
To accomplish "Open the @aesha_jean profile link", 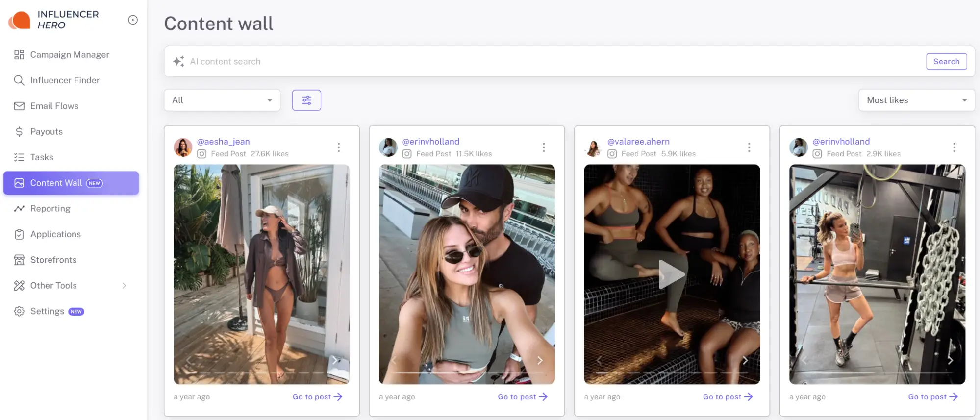I will (x=223, y=142).
